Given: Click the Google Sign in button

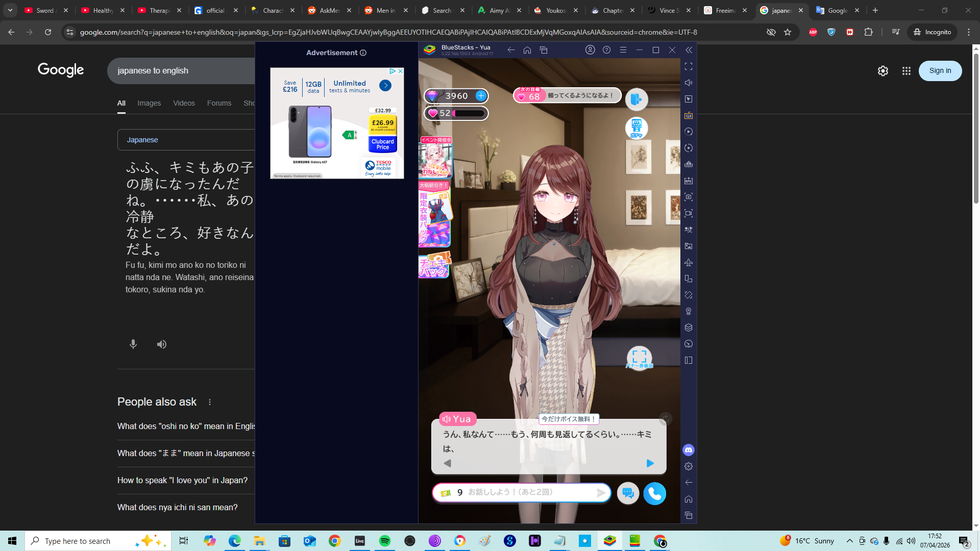Looking at the screenshot, I should click(x=940, y=71).
